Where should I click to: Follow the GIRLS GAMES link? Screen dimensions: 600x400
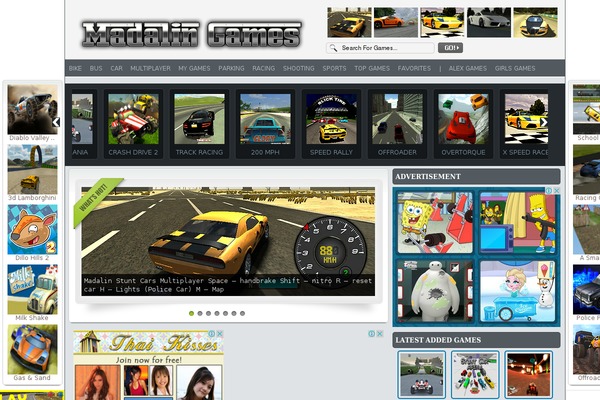coord(515,69)
